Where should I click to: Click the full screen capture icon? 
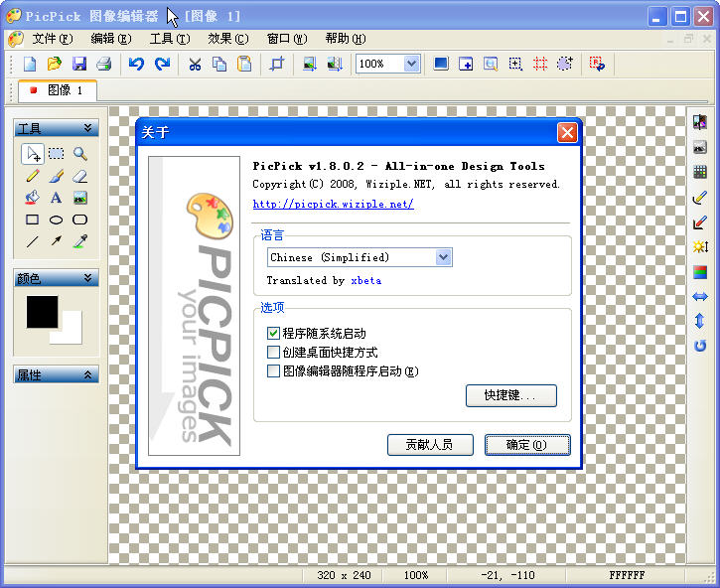[x=441, y=64]
